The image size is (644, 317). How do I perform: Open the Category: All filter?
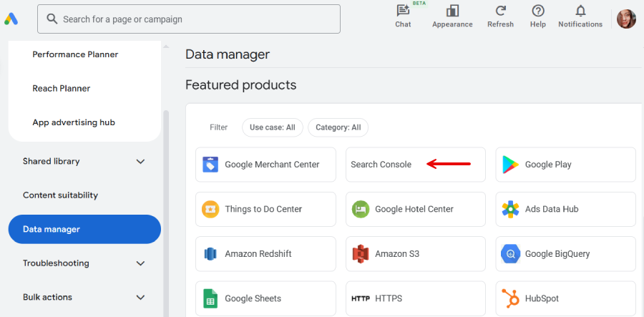[x=338, y=127]
